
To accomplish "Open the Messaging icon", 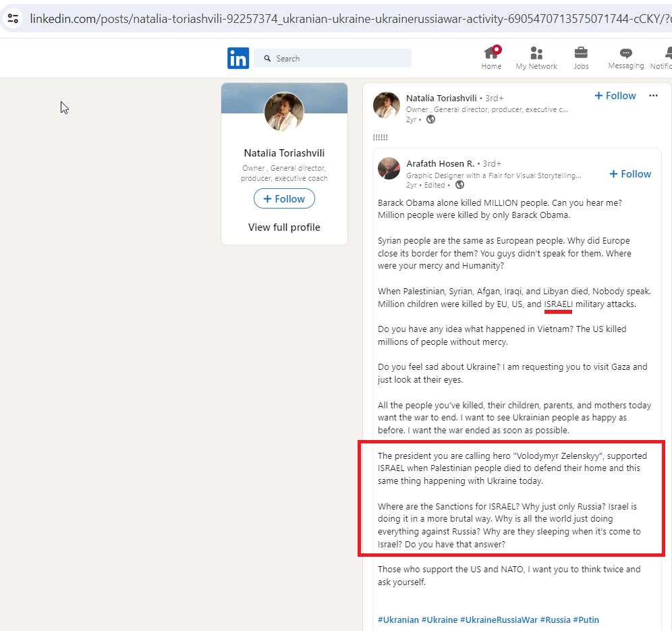I will (x=625, y=54).
